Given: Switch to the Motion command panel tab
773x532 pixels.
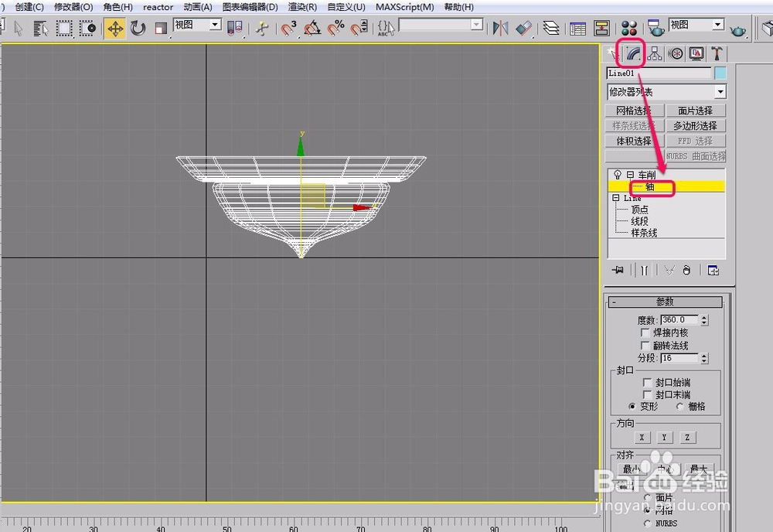Looking at the screenshot, I should coord(676,54).
